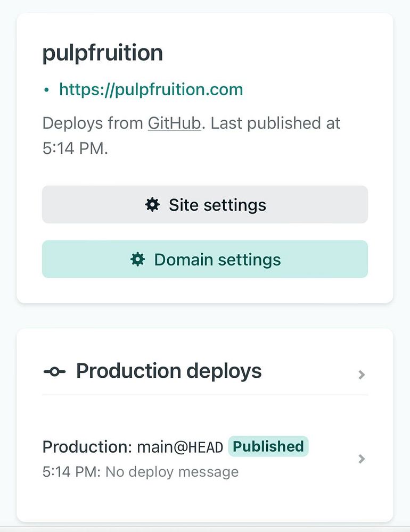This screenshot has width=410, height=532.
Task: Open the Site settings button
Action: pos(205,205)
